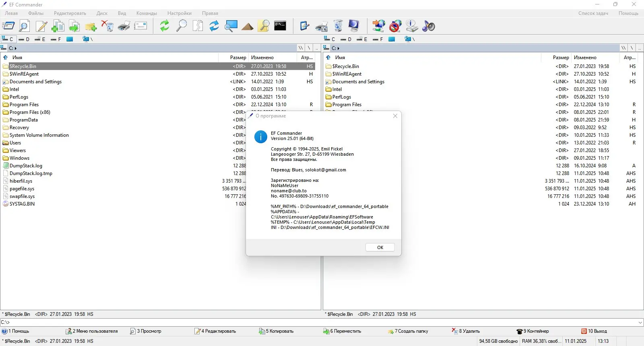
Task: Click the F8 Удалить button
Action: pos(466,331)
